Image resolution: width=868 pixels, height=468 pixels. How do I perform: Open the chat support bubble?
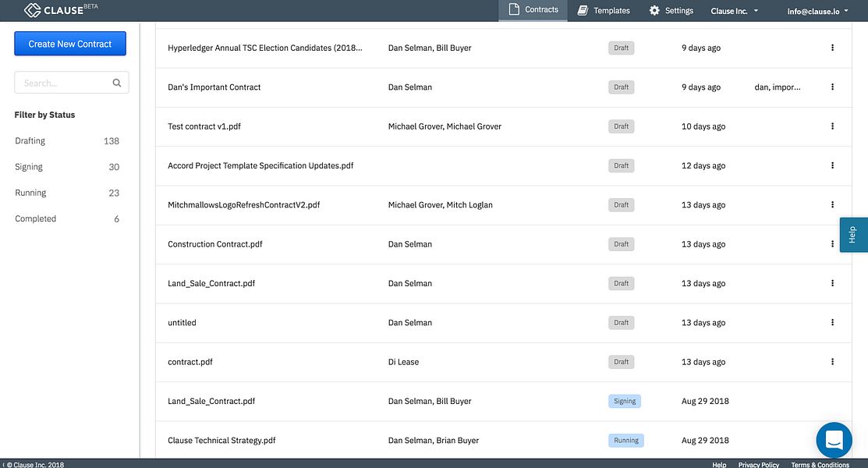tap(834, 440)
